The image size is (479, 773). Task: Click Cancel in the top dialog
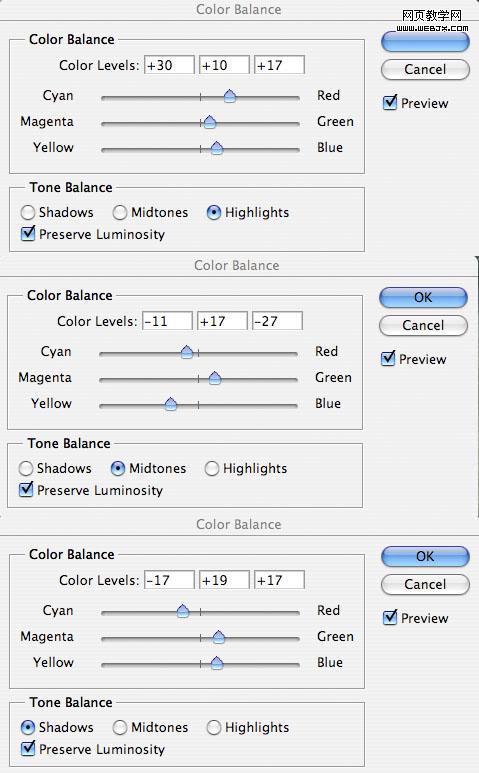pos(425,70)
